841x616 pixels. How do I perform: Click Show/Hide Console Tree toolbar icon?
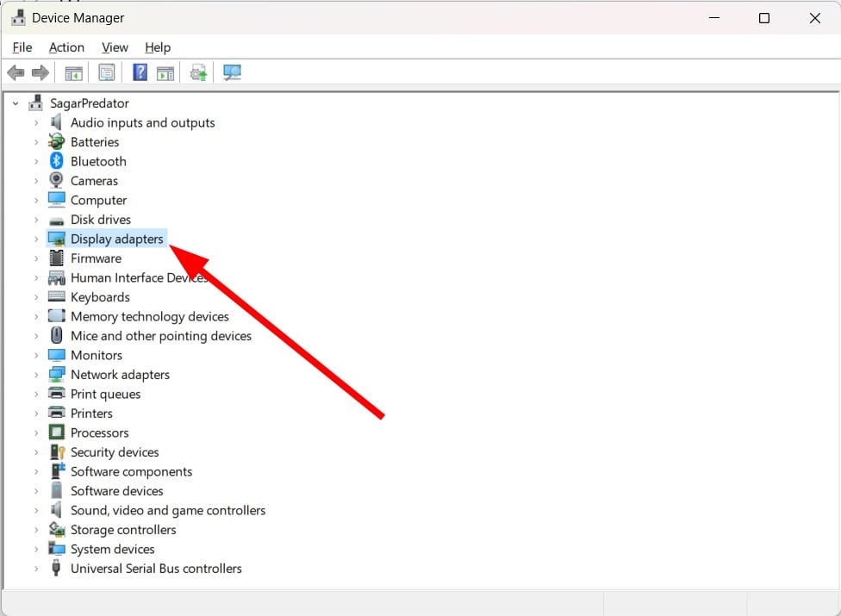(x=73, y=73)
